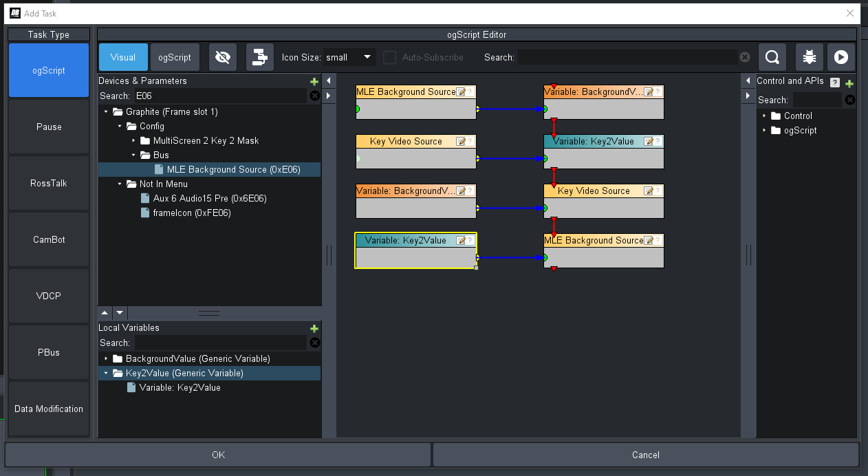Clear the Control and APIs search box
The height and width of the screenshot is (476, 868).
coord(849,100)
